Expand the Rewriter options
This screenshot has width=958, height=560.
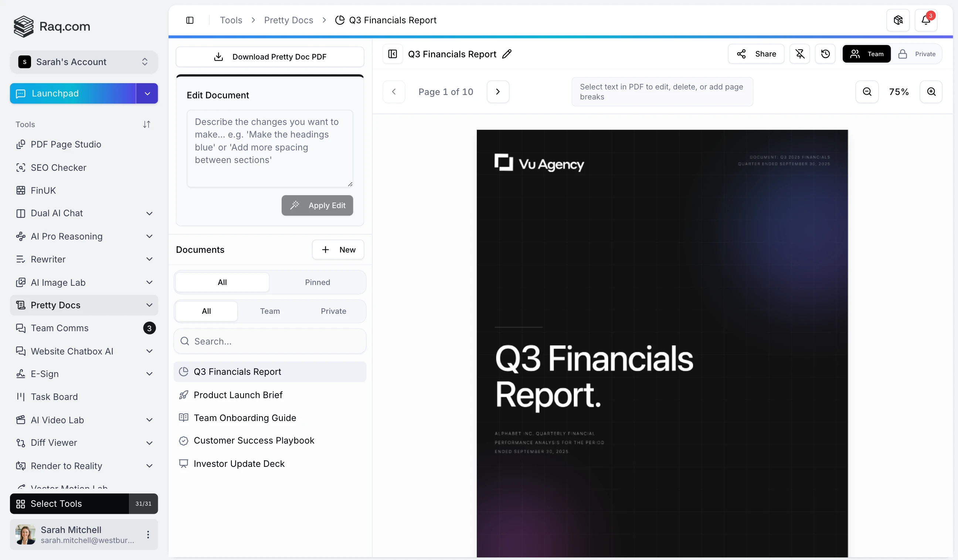149,259
